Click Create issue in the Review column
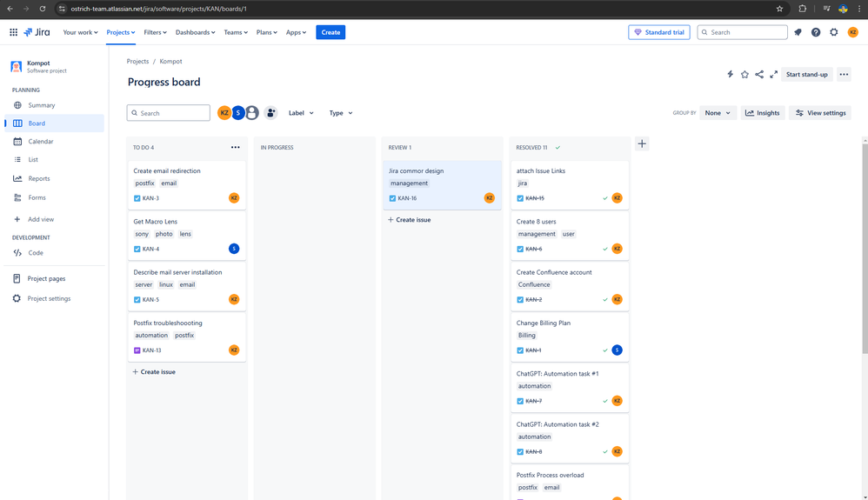The image size is (868, 500). click(x=410, y=220)
